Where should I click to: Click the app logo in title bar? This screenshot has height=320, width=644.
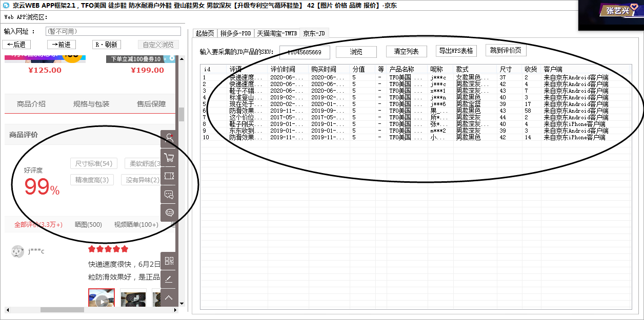pyautogui.click(x=6, y=5)
